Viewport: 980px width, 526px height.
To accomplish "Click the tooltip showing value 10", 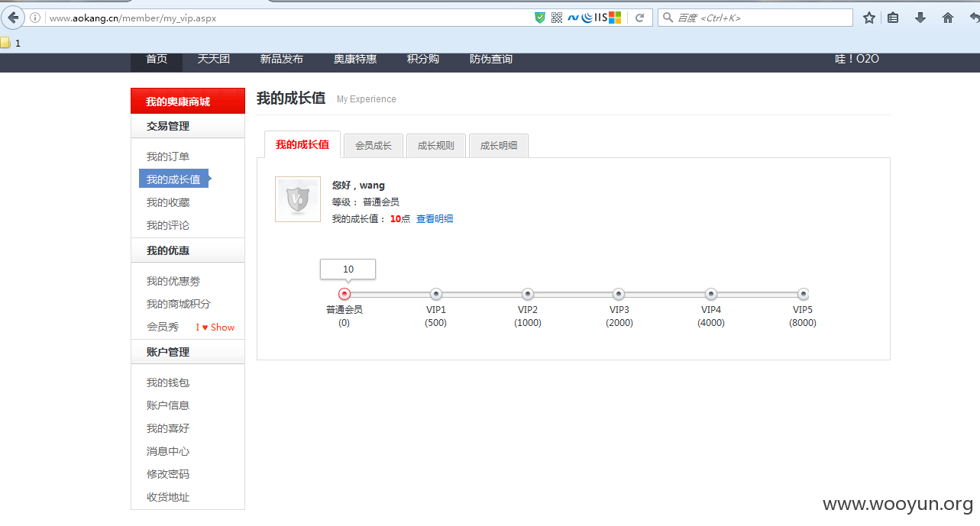I will click(x=348, y=269).
